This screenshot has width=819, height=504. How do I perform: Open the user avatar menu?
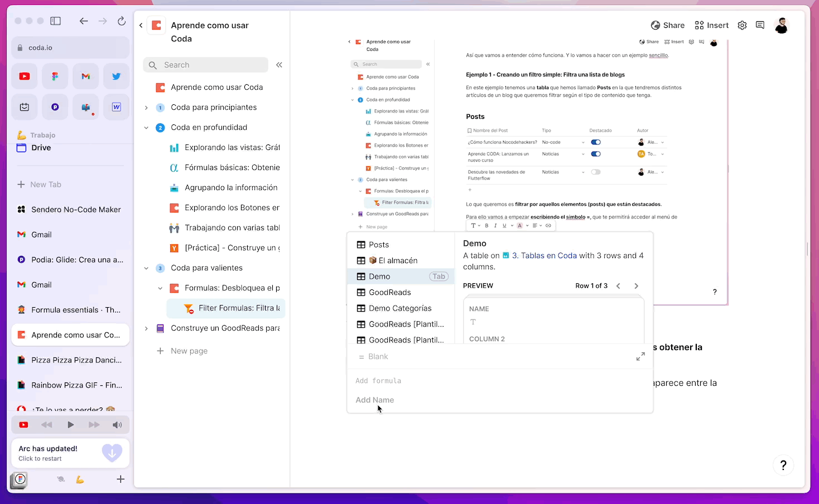pos(782,25)
